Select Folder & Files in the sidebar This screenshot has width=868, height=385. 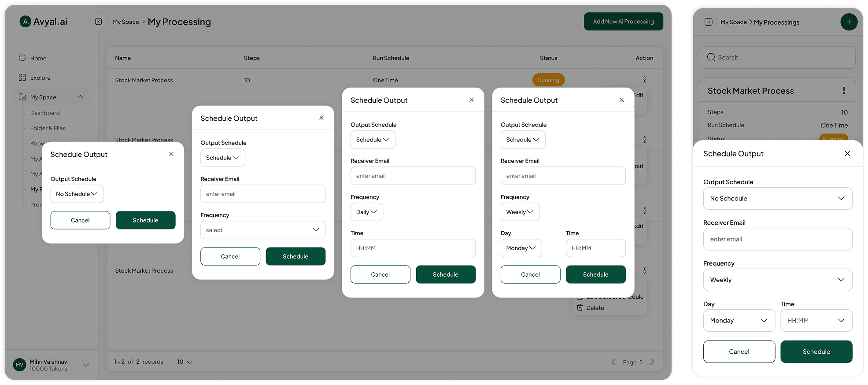[48, 128]
